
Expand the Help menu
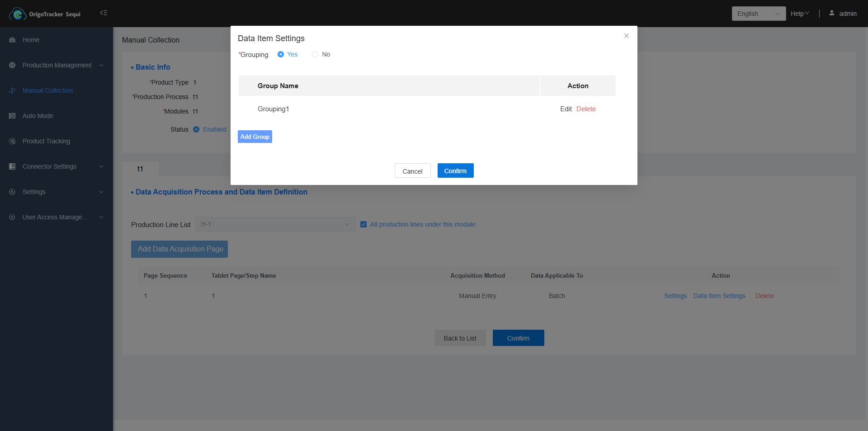(799, 14)
